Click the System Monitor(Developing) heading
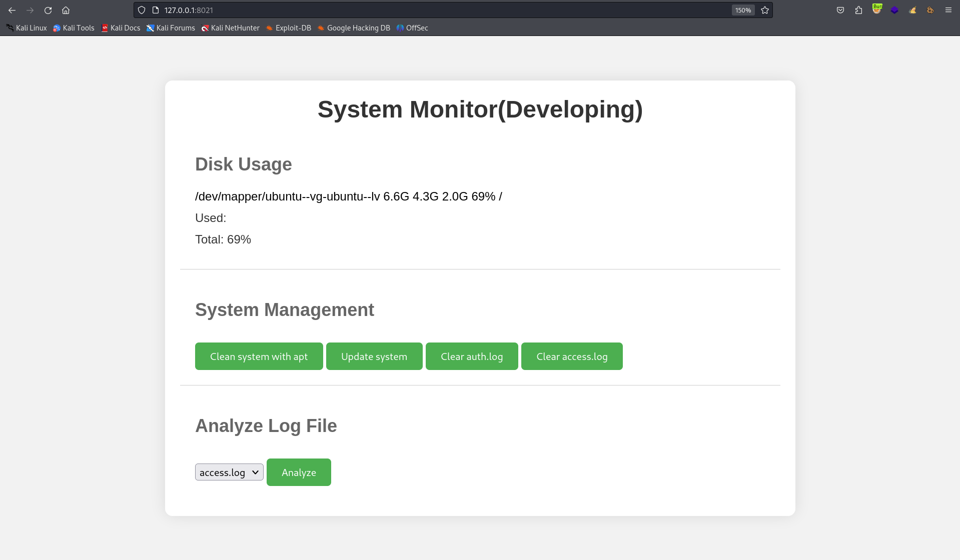This screenshot has height=560, width=960. pyautogui.click(x=480, y=109)
